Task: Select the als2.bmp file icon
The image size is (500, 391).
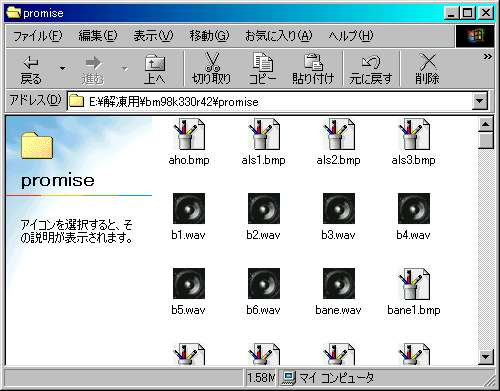Action: pos(339,134)
